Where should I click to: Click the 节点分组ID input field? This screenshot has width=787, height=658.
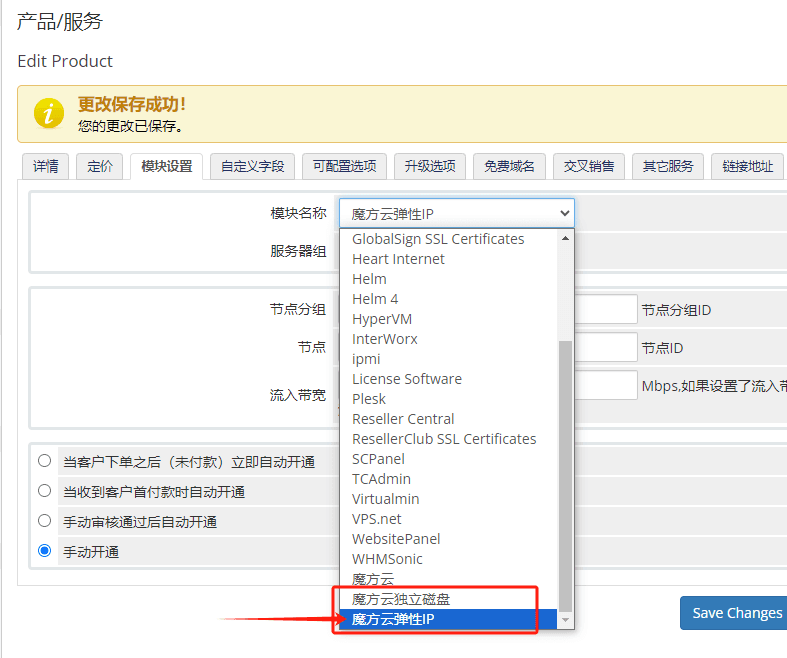coord(606,309)
